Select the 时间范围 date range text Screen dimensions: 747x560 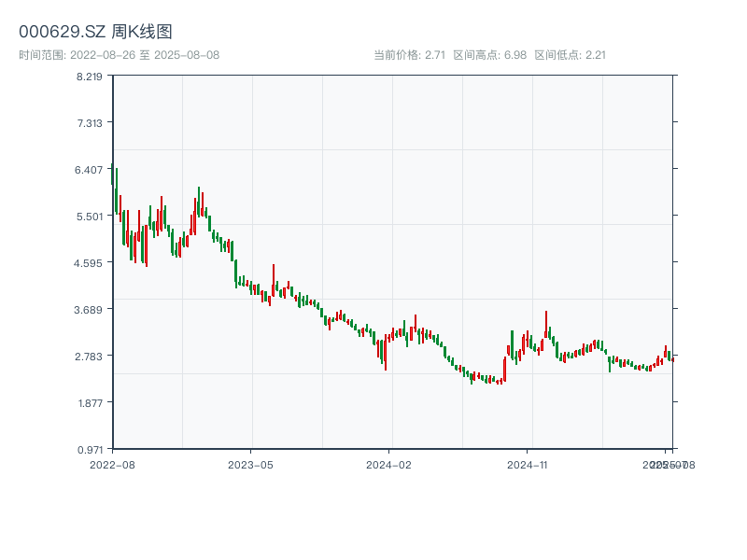coord(119,55)
